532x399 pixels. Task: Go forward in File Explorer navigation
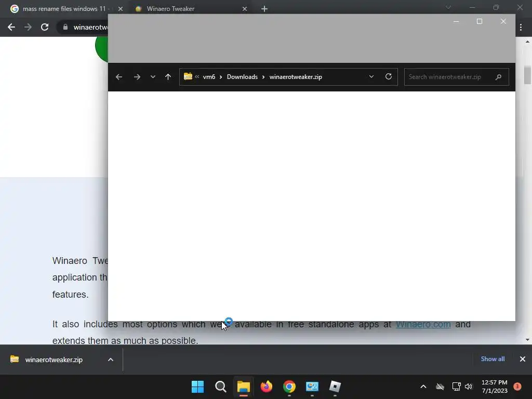[137, 77]
